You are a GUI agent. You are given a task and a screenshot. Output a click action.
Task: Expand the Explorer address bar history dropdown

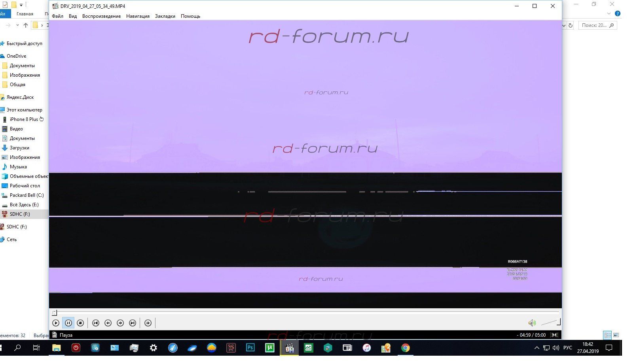564,25
